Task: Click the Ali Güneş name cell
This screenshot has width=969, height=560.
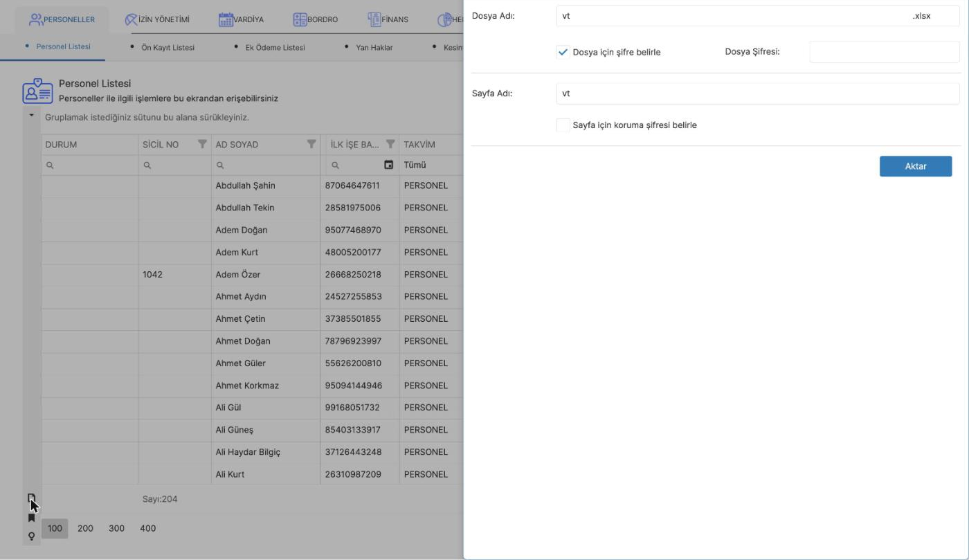Action: tap(266, 430)
